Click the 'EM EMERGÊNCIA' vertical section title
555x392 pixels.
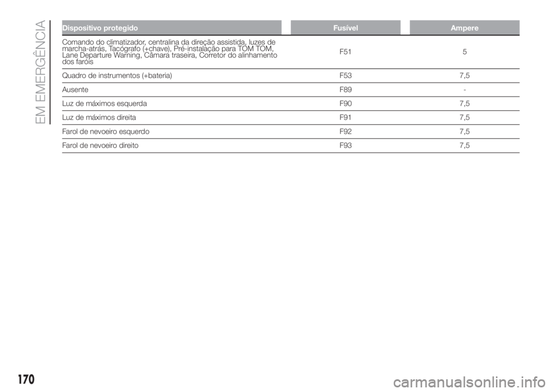41,72
